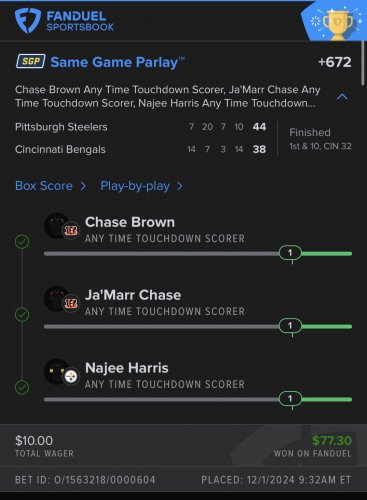
Task: Click Chase Brown's touchdown progress marker
Action: pyautogui.click(x=290, y=253)
